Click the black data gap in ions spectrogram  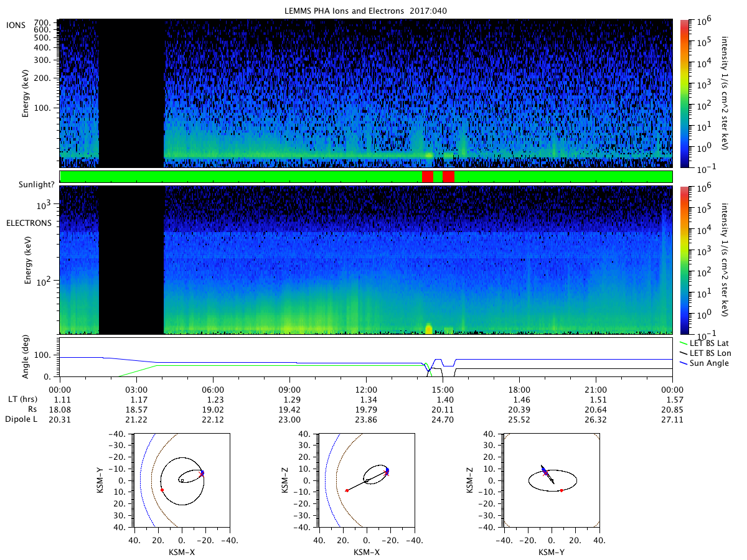(x=131, y=93)
